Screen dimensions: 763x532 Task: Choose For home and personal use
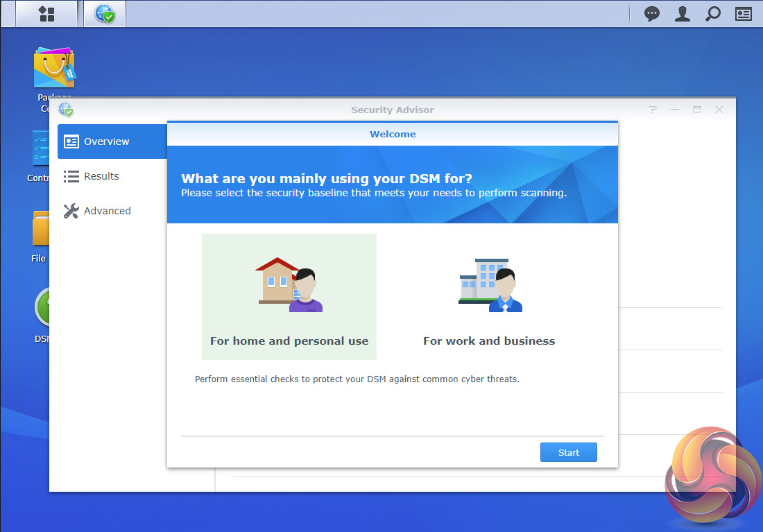[x=289, y=297]
